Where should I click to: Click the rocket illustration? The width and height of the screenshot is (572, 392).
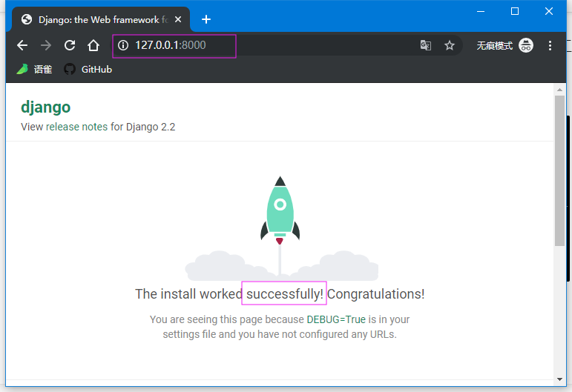click(280, 227)
